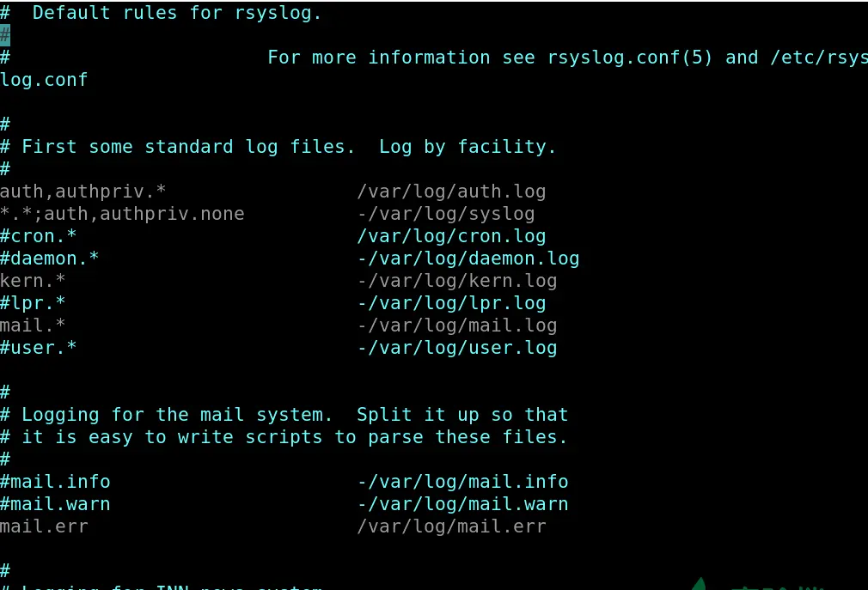Image resolution: width=868 pixels, height=590 pixels.
Task: Click the 'Default rules for rsyslog.' comment
Action: (176, 13)
